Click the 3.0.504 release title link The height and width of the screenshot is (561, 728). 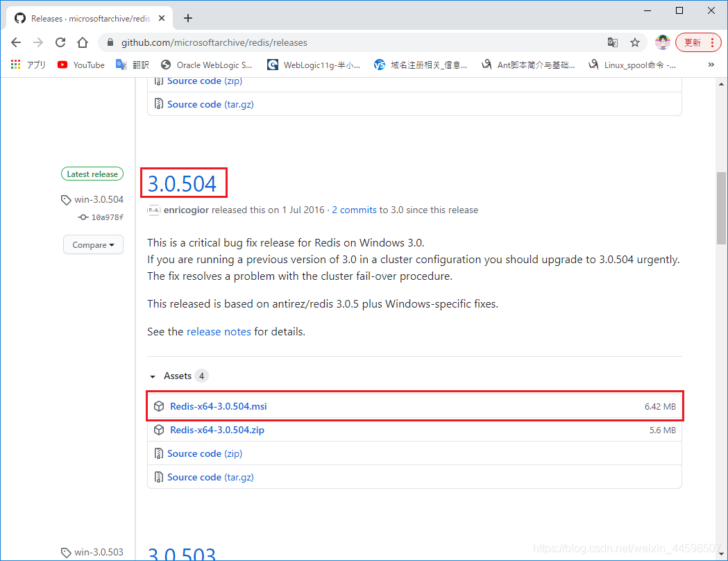182,183
